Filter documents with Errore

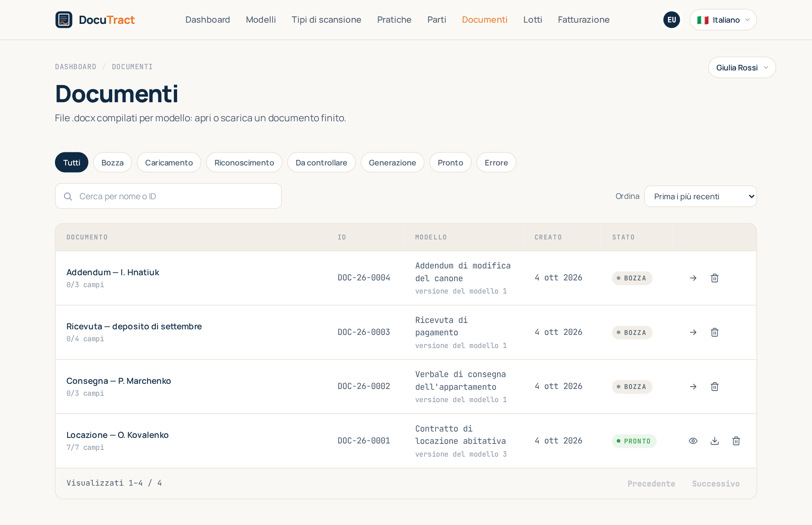point(496,162)
